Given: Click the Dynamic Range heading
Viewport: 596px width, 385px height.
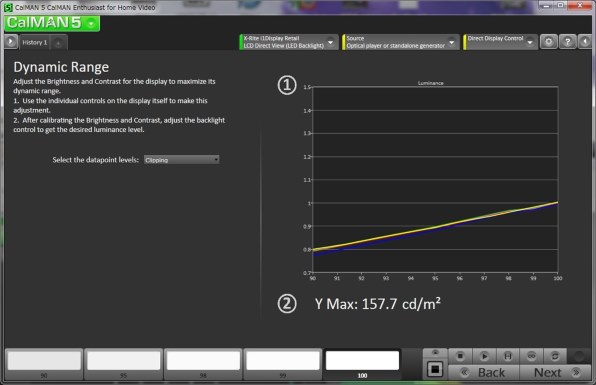Looking at the screenshot, I should (x=61, y=67).
